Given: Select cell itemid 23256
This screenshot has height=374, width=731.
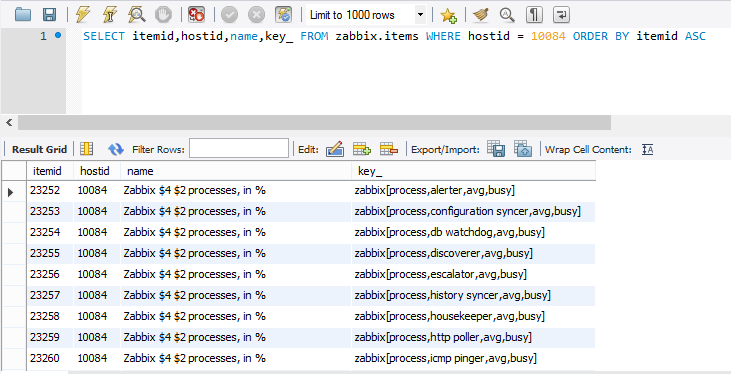Looking at the screenshot, I should tap(50, 274).
